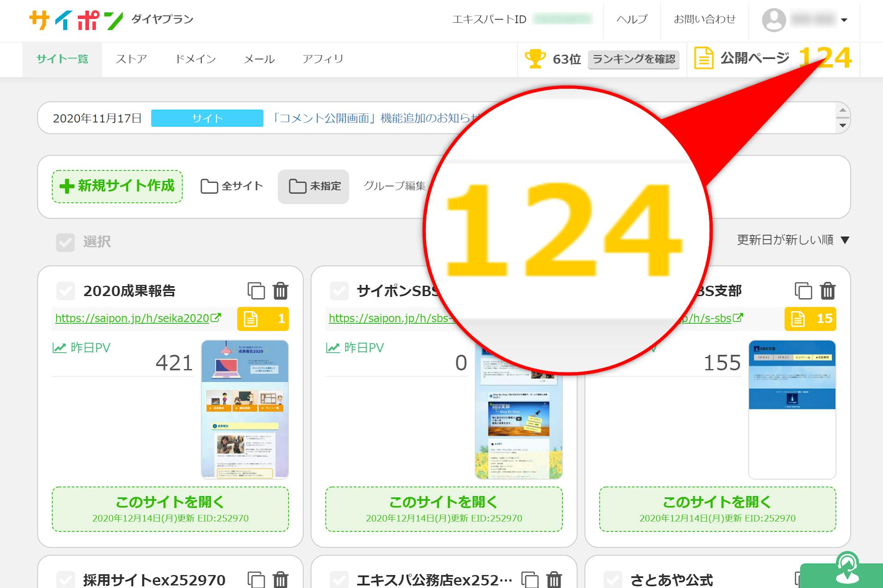Open the user avatar account menu
The width and height of the screenshot is (883, 588).
[774, 20]
